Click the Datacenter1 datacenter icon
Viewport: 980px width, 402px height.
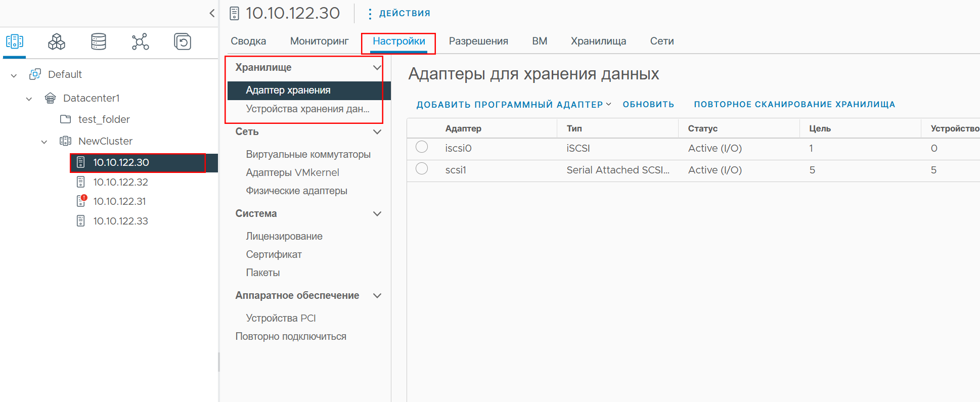pos(50,98)
